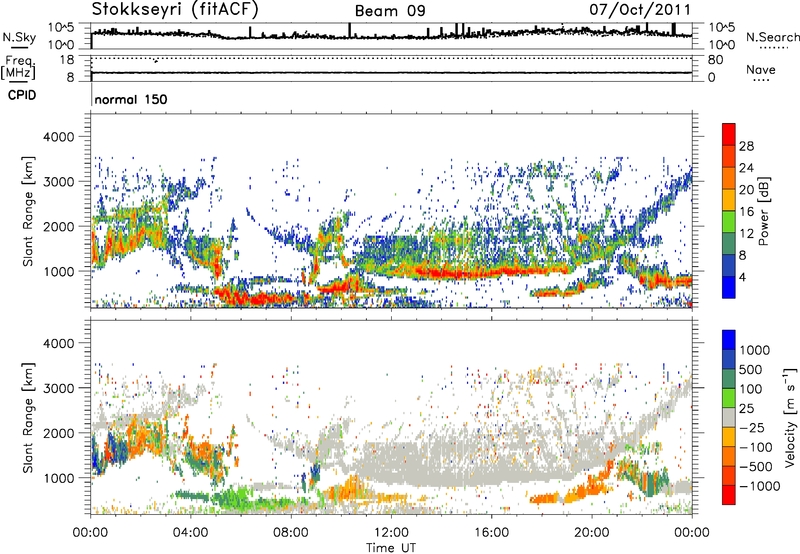Click the dotted line sample under 'Nave'
The width and height of the screenshot is (800, 554).
coord(761,80)
